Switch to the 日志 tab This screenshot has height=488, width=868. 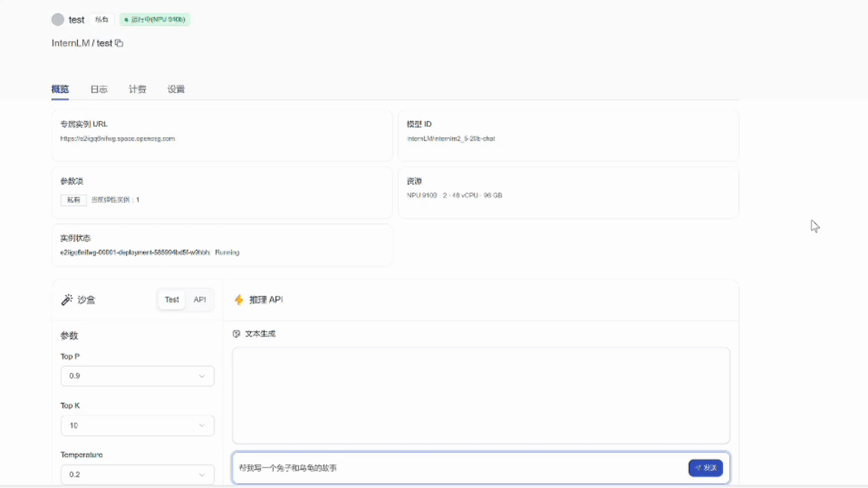pos(99,88)
